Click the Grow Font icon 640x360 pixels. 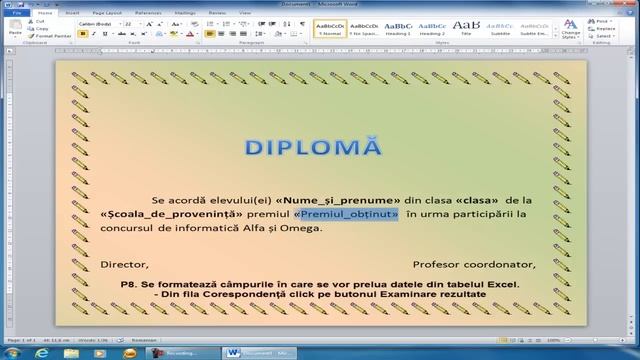pyautogui.click(x=149, y=24)
